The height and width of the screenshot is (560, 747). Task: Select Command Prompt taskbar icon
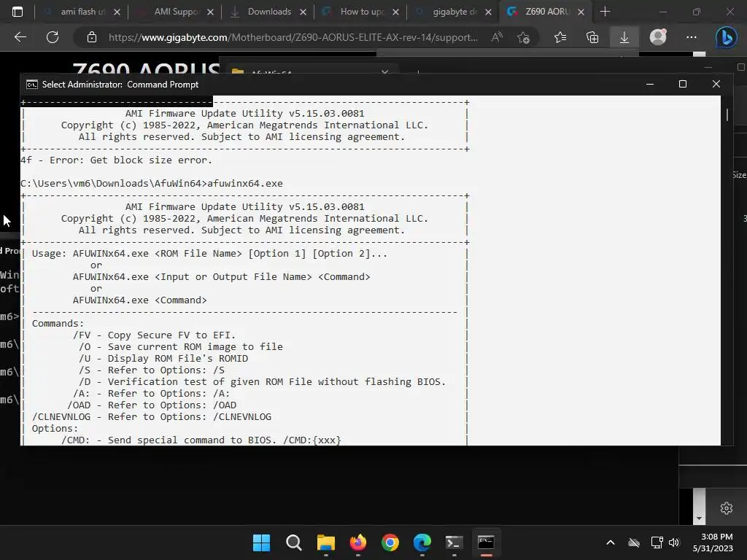coord(486,542)
